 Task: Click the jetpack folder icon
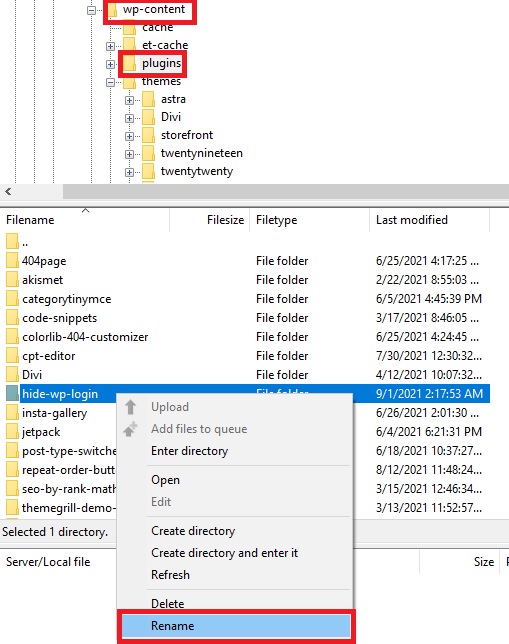[x=12, y=432]
